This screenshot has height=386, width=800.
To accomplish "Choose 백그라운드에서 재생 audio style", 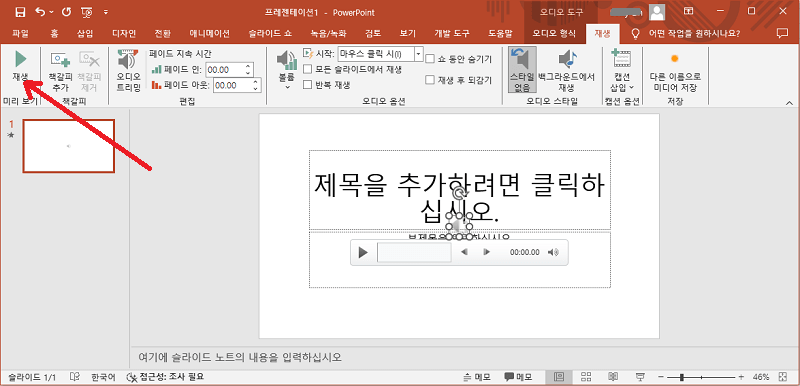I will click(566, 70).
